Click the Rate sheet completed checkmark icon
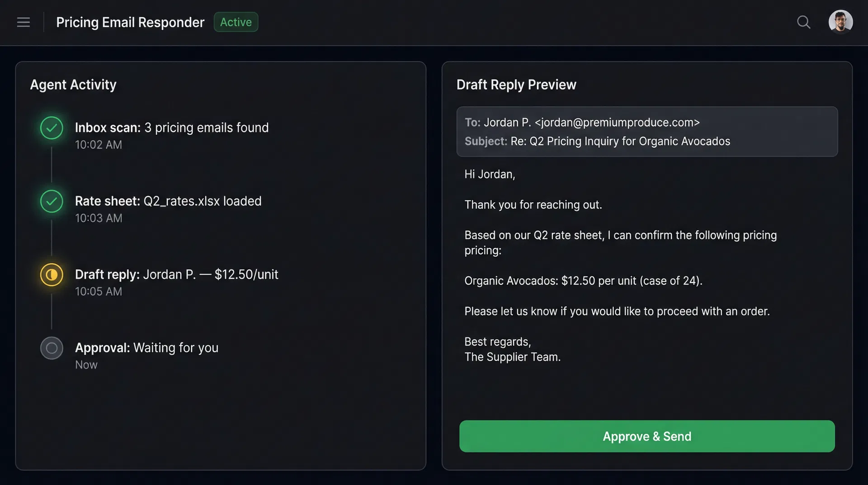 (52, 201)
